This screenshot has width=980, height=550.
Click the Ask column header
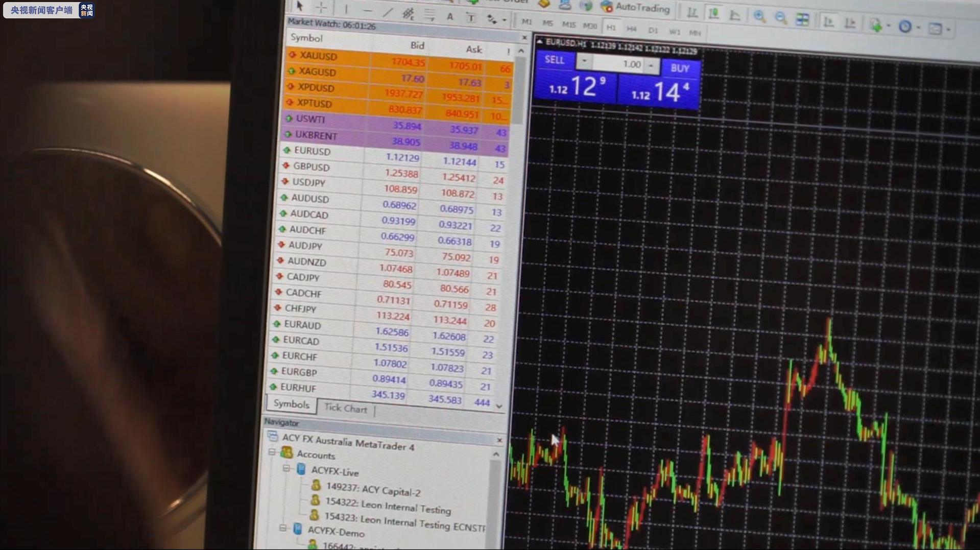[x=474, y=49]
